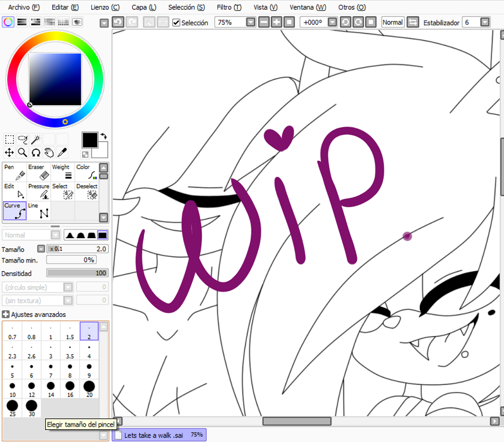Rotate canvas counterclockwise button
This screenshot has width=504, height=442.
(x=345, y=22)
